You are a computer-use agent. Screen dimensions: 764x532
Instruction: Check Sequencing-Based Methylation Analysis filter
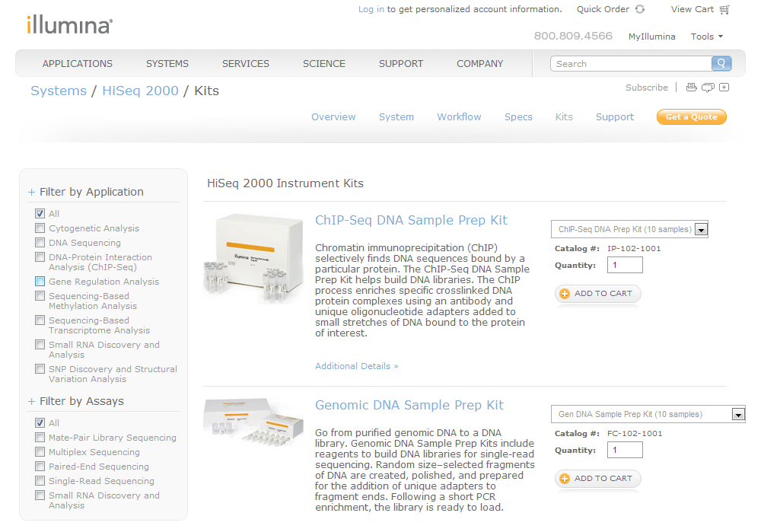pyautogui.click(x=40, y=296)
